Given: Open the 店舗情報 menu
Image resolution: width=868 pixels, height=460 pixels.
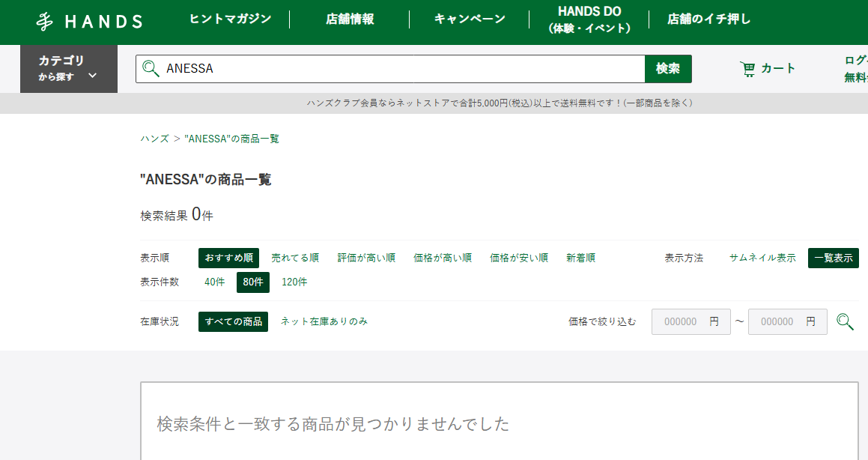Looking at the screenshot, I should [x=350, y=19].
